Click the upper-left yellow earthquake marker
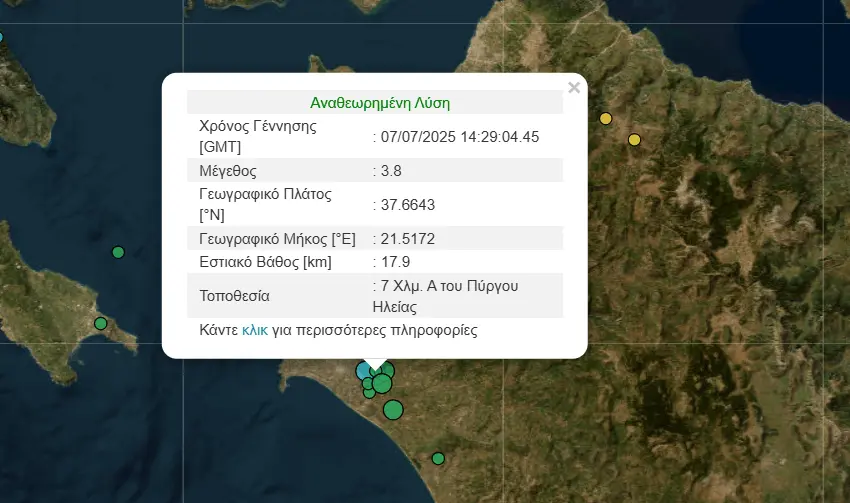 pos(605,119)
